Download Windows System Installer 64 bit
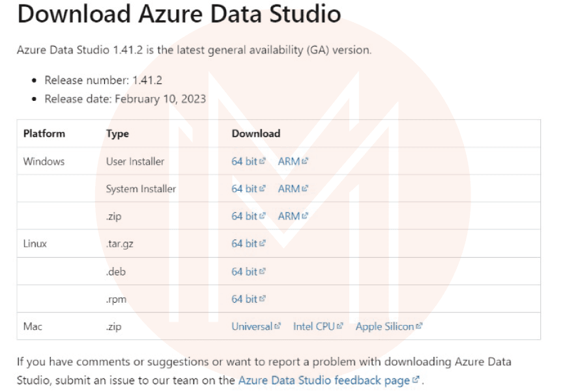The width and height of the screenshot is (565, 392). click(x=244, y=189)
